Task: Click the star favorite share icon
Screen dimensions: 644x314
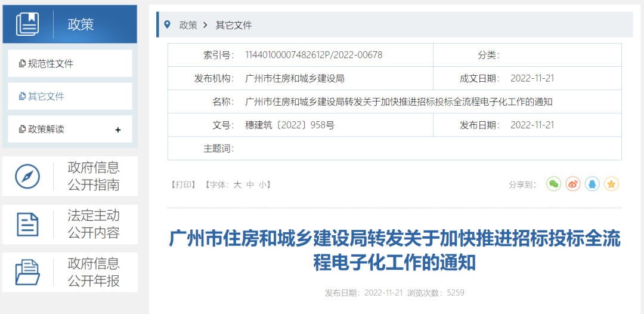Action: pyautogui.click(x=611, y=184)
